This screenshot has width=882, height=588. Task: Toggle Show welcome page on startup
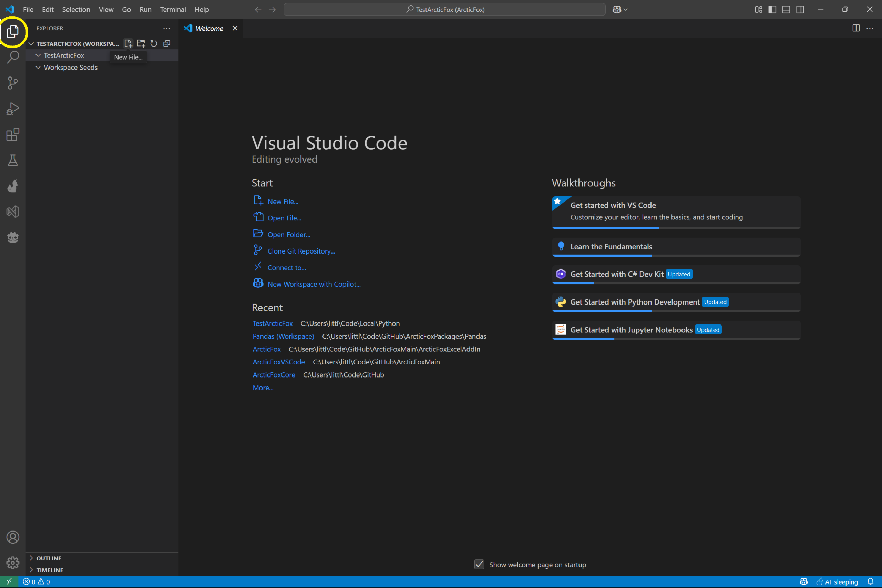point(479,564)
